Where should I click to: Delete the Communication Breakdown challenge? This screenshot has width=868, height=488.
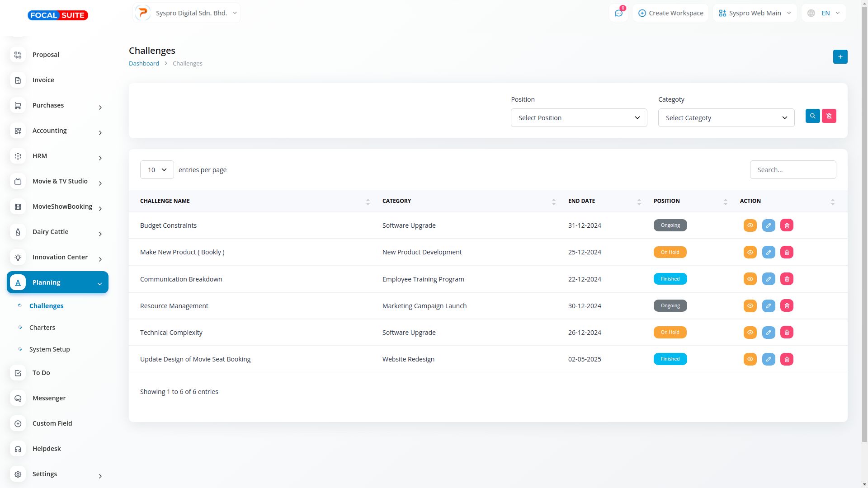point(787,279)
